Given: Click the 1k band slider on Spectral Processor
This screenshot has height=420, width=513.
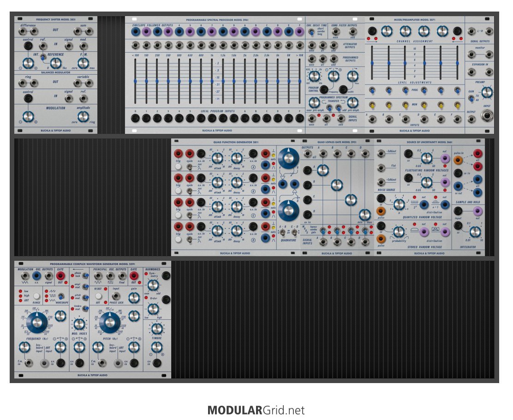Looking at the screenshot, I should (x=212, y=81).
